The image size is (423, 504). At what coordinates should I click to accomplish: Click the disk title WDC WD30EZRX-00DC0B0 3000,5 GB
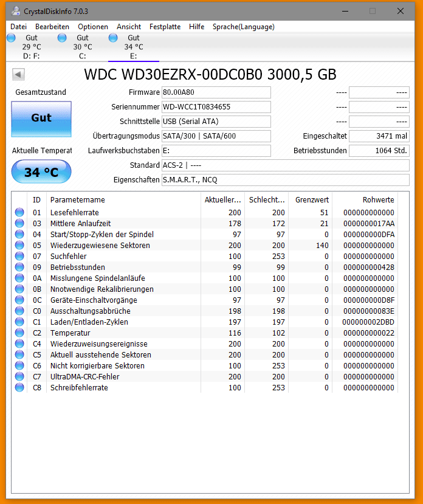coord(210,75)
